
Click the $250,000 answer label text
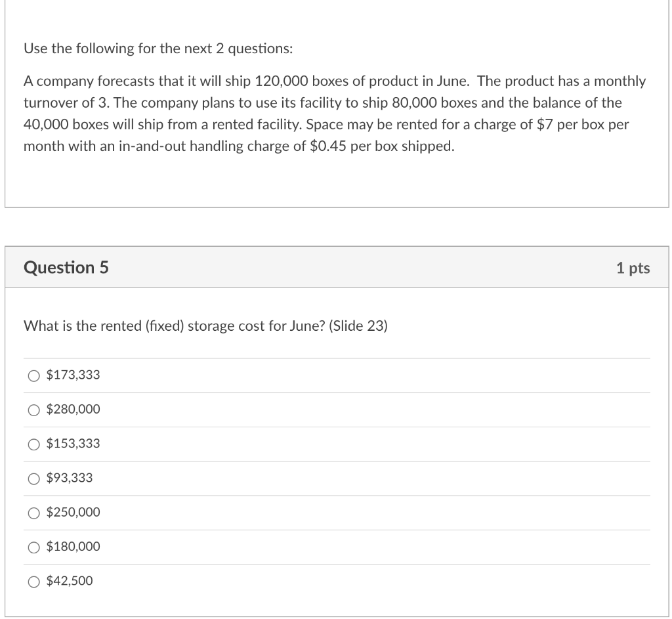(x=72, y=513)
